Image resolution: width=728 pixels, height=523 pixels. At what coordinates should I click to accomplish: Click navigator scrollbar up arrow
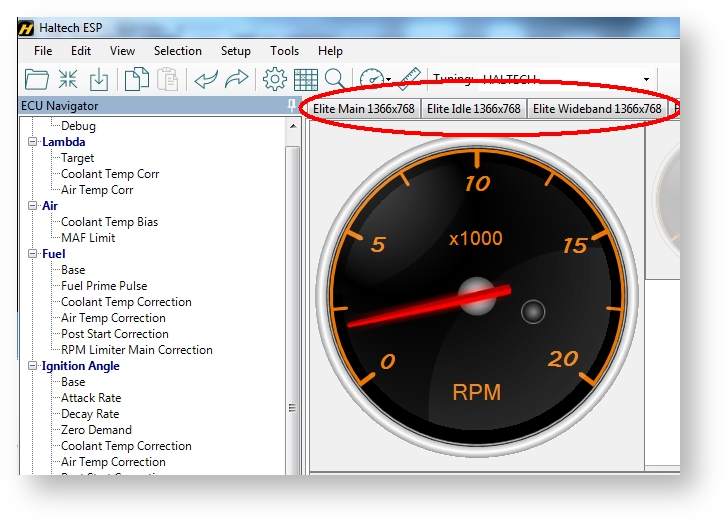(293, 126)
